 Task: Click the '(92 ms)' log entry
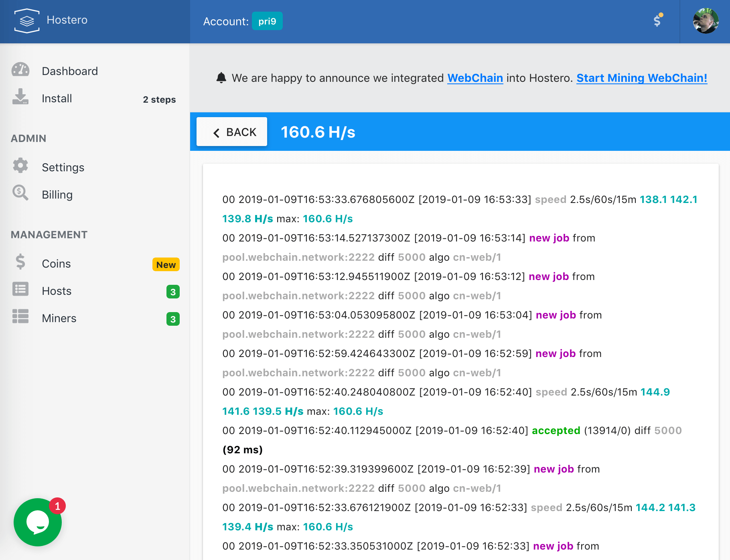(243, 450)
